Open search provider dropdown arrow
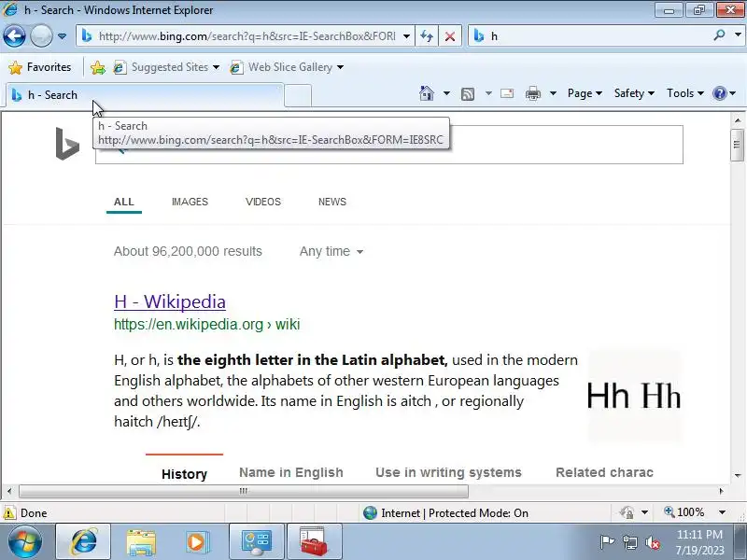This screenshot has height=560, width=747. click(x=738, y=35)
